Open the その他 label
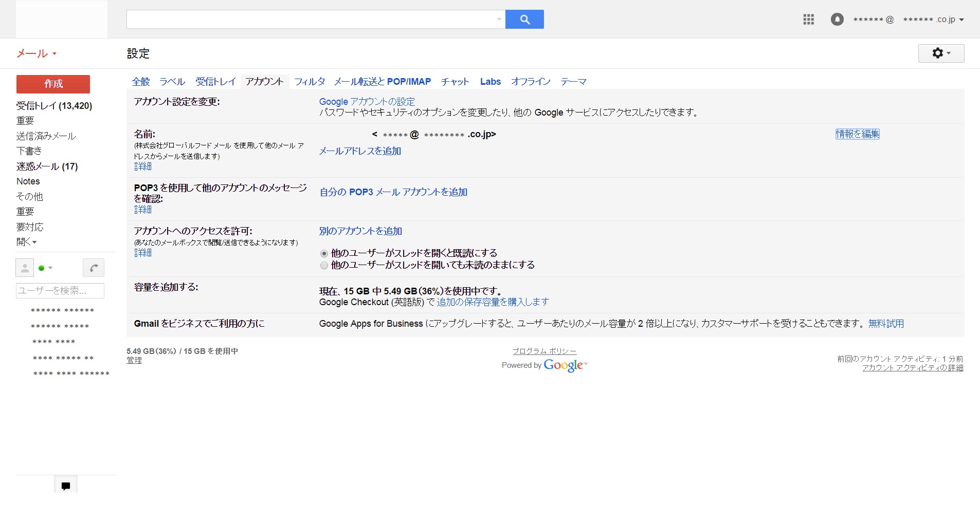Viewport: 980px width, 524px height. pos(29,197)
